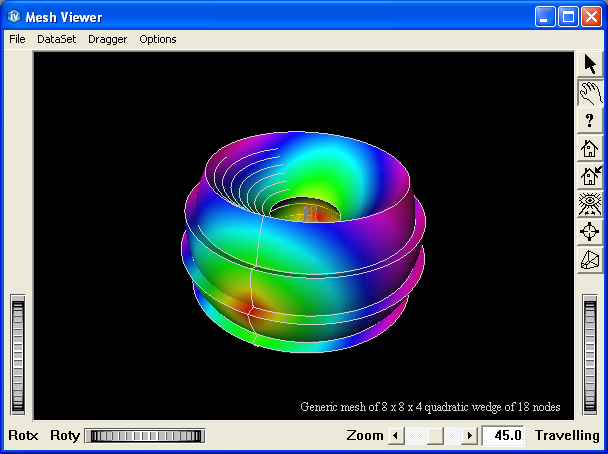
Task: Open the DataSet menu
Action: [x=56, y=39]
